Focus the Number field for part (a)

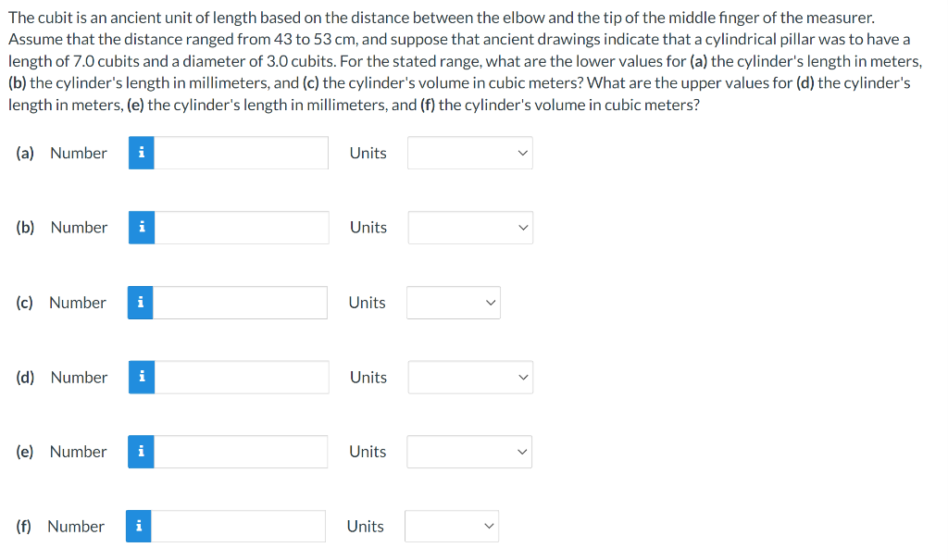pyautogui.click(x=242, y=153)
